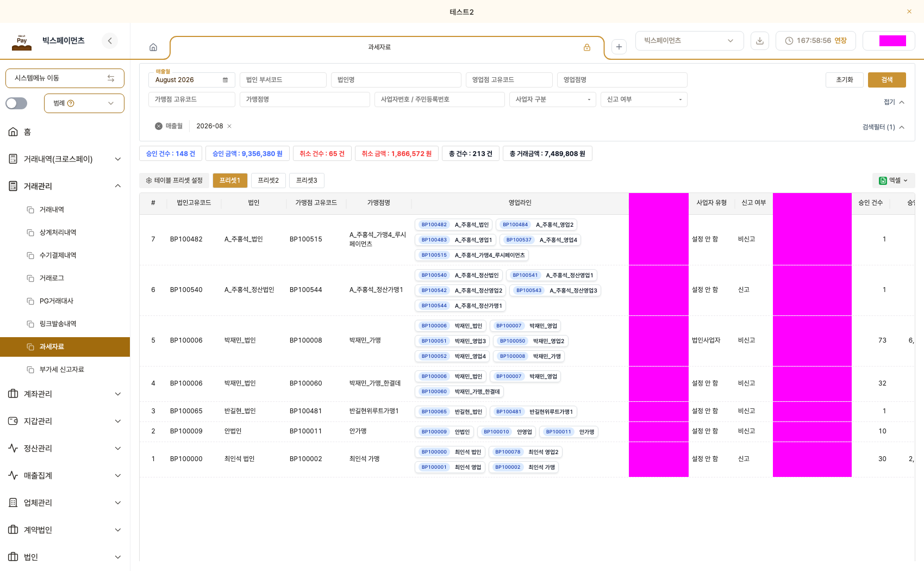
Task: Clear all filters with 매출월 circle-x icon
Action: [159, 126]
